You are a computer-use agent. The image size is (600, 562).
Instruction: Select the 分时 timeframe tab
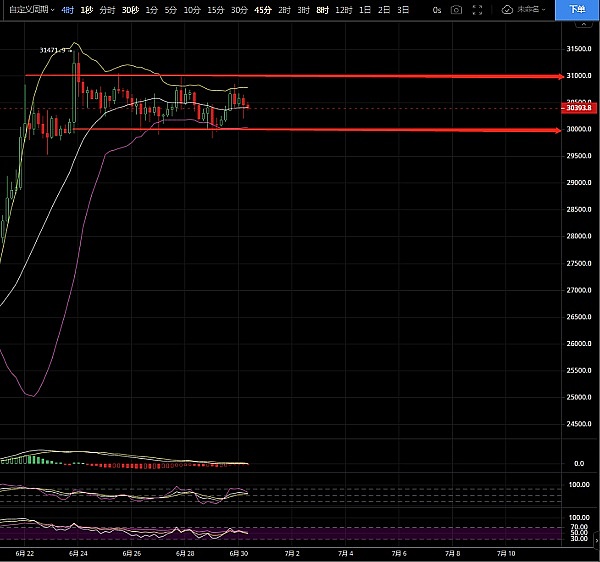[107, 9]
